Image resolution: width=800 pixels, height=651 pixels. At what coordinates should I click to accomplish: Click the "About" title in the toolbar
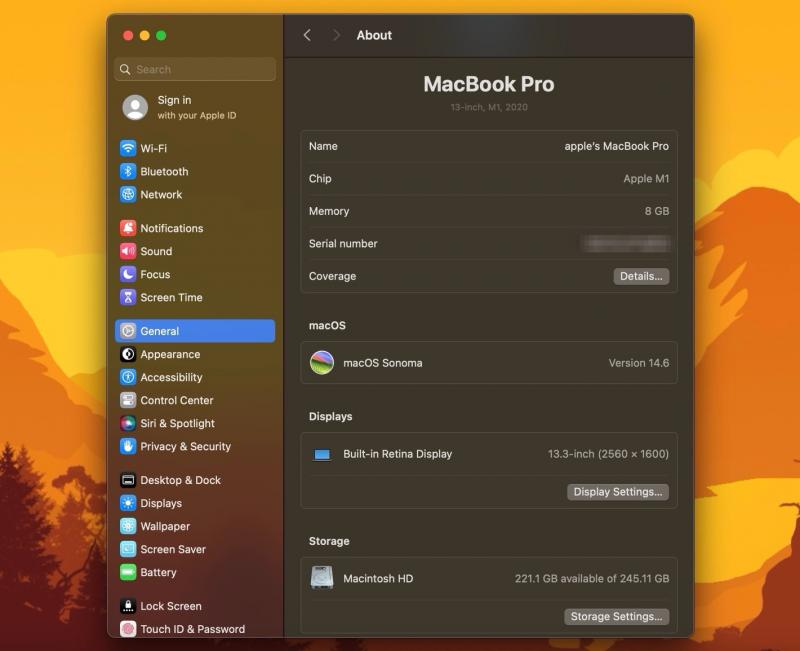coord(374,35)
